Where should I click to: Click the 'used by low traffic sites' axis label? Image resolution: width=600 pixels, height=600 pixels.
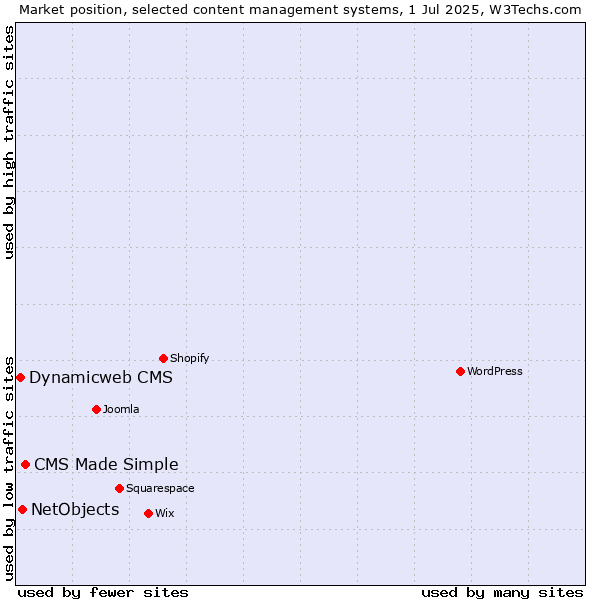(8, 469)
